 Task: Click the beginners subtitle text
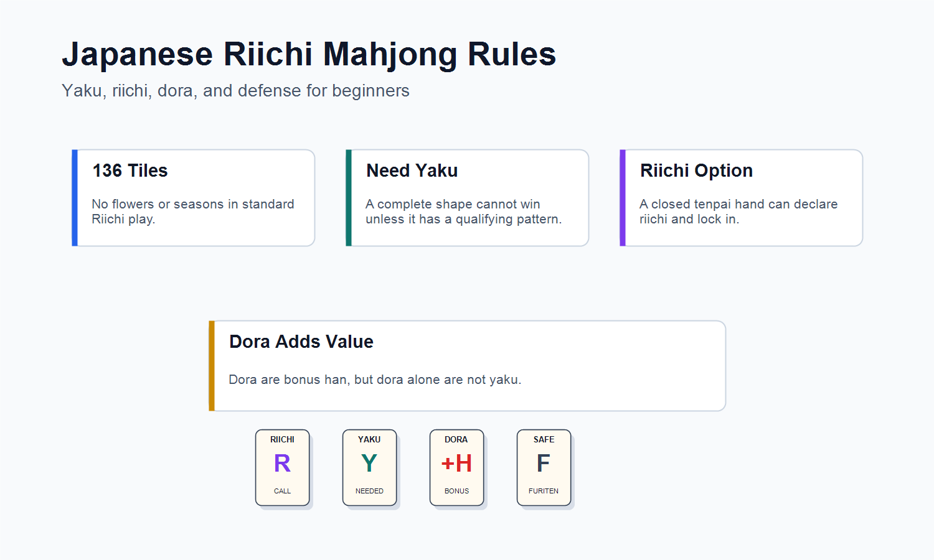pos(235,91)
